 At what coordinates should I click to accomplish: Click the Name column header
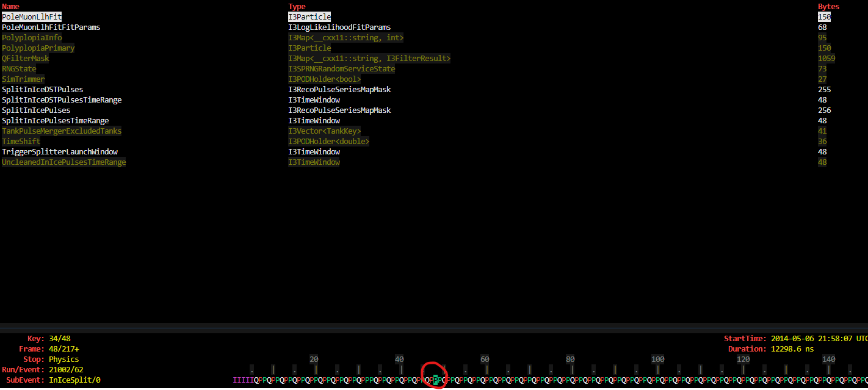(x=10, y=6)
